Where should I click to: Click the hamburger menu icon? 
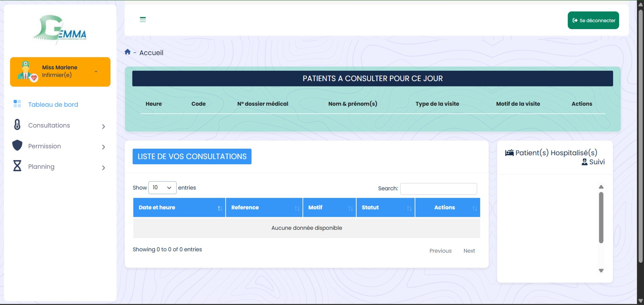(x=142, y=19)
